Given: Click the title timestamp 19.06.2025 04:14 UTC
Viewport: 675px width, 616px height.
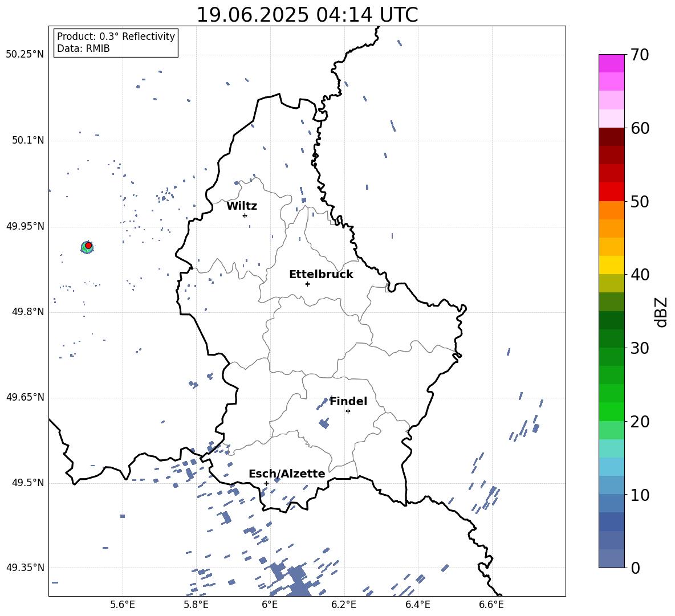Looking at the screenshot, I should tap(307, 15).
